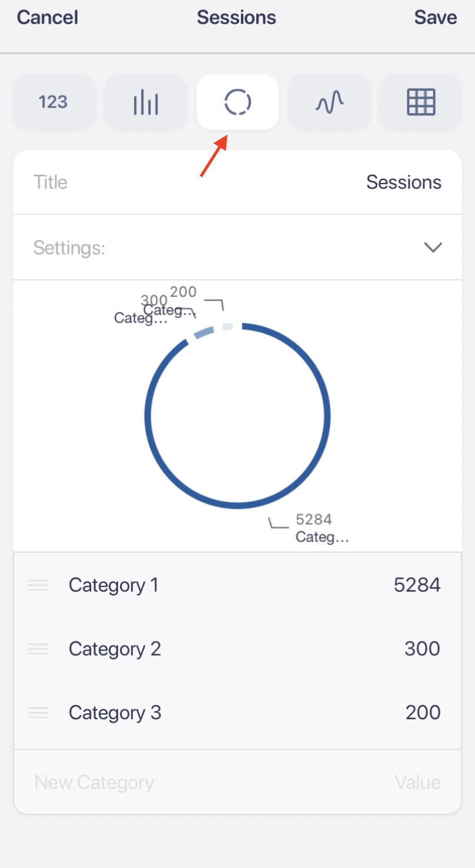Grab the Category 1 reorder handle
The height and width of the screenshot is (868, 475).
pyautogui.click(x=38, y=585)
